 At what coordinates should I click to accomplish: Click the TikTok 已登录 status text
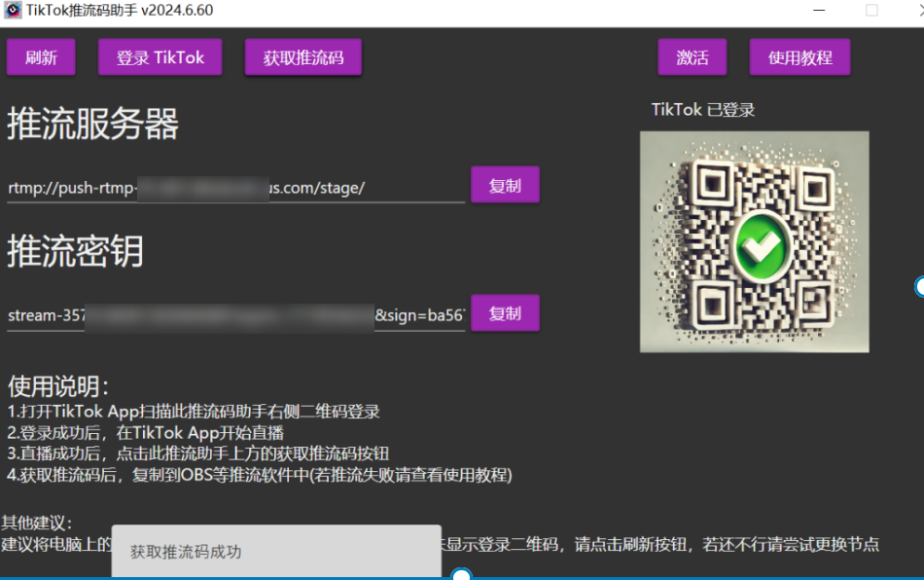coord(702,110)
